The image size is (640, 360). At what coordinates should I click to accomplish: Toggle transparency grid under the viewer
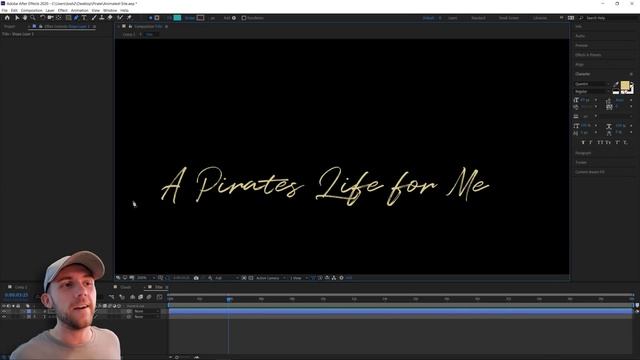251,278
